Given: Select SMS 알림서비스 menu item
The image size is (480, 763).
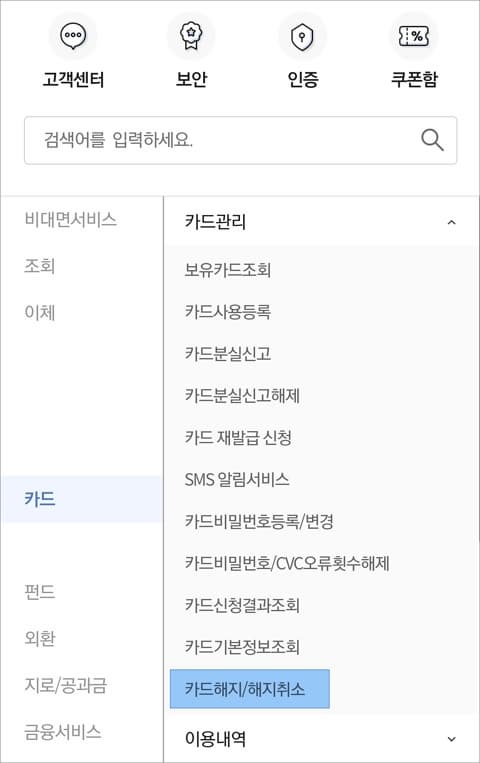Looking at the screenshot, I should 237,480.
